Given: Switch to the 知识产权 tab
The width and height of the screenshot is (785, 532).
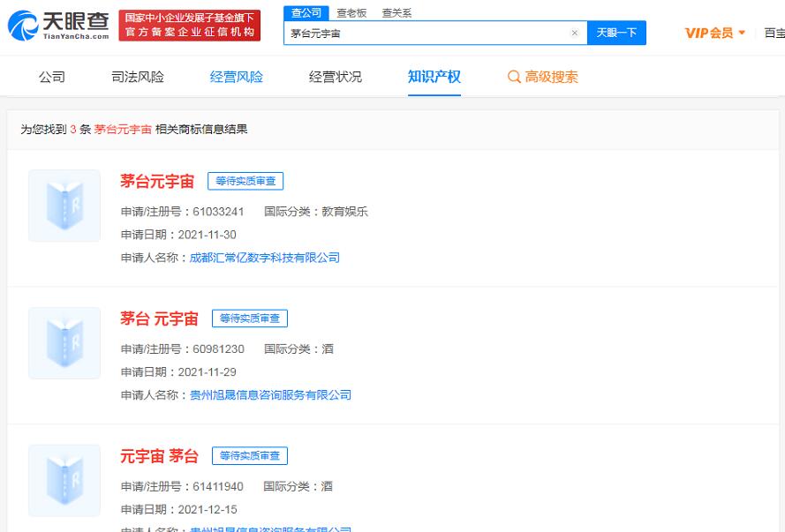Looking at the screenshot, I should click(434, 77).
